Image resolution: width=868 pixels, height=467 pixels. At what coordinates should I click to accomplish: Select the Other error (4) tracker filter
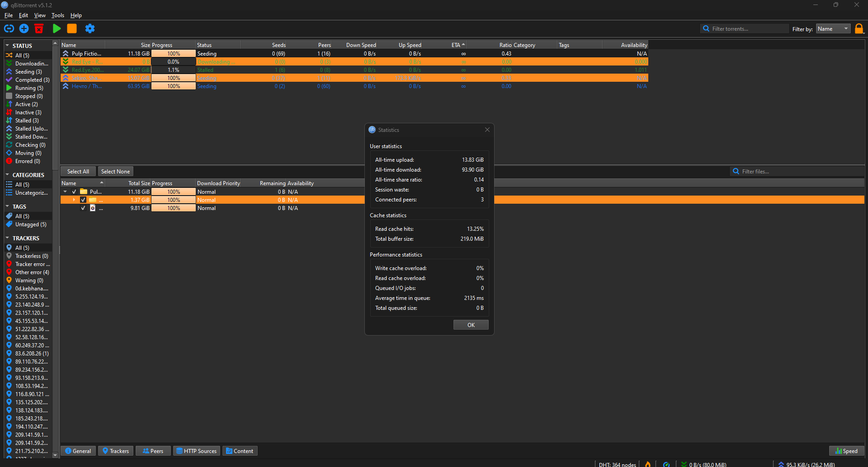pos(28,272)
